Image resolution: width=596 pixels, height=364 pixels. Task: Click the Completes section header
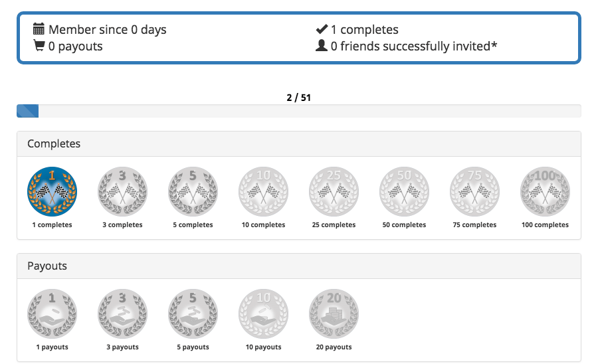point(299,144)
